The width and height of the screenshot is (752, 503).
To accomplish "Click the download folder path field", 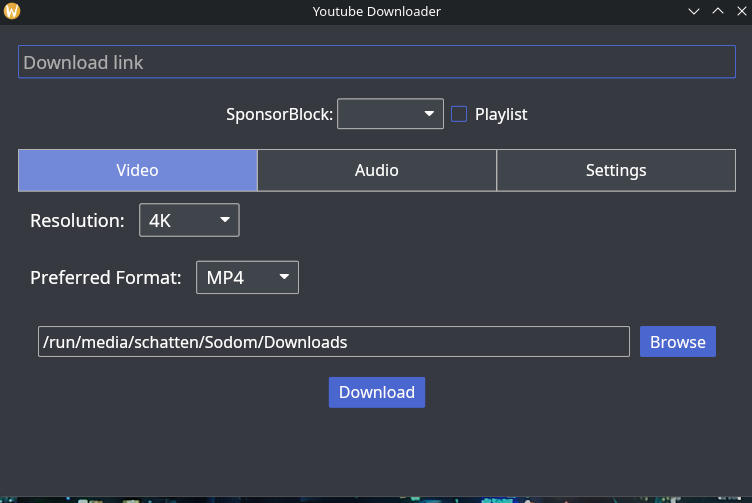I will (333, 342).
